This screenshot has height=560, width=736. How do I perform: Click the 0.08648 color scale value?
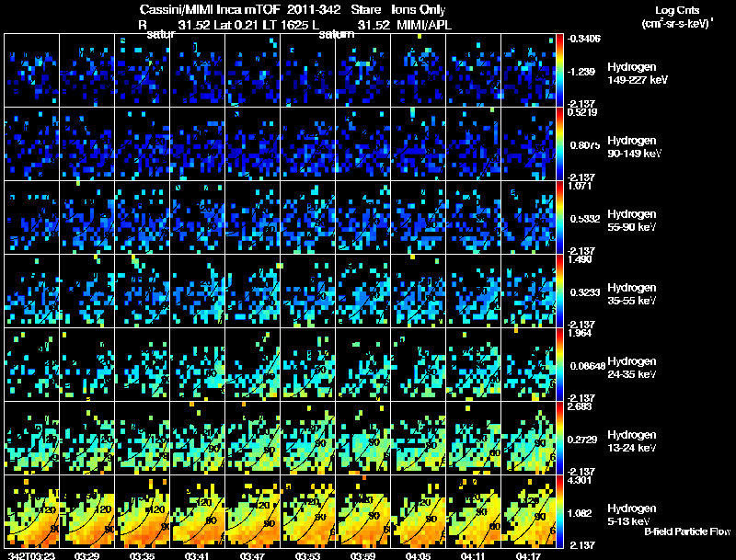587,366
